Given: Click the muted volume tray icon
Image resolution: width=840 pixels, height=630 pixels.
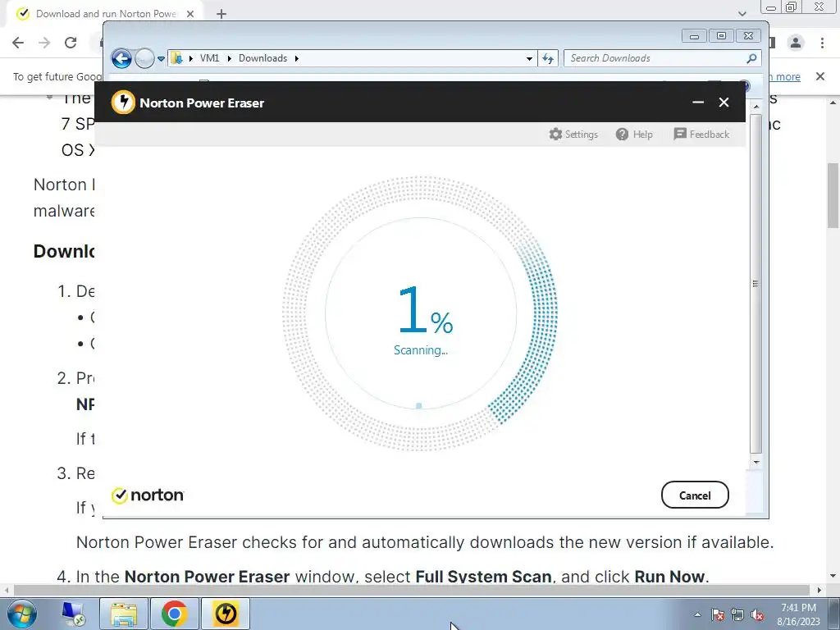Looking at the screenshot, I should coord(757,614).
